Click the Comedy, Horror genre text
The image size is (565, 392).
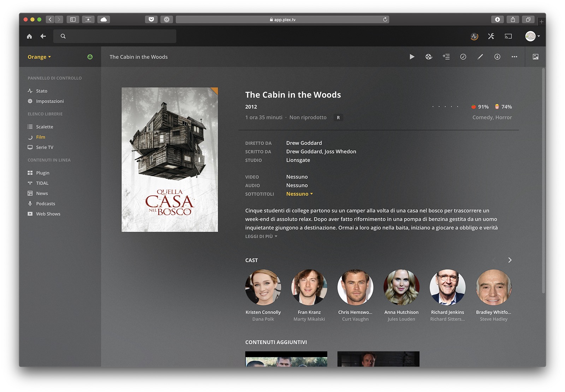(492, 117)
